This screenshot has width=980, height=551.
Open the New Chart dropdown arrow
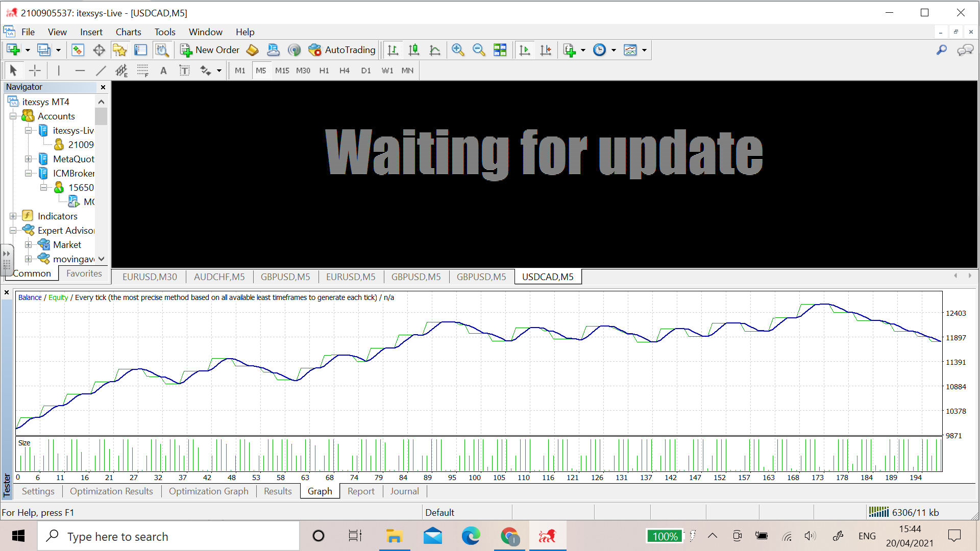click(x=28, y=50)
